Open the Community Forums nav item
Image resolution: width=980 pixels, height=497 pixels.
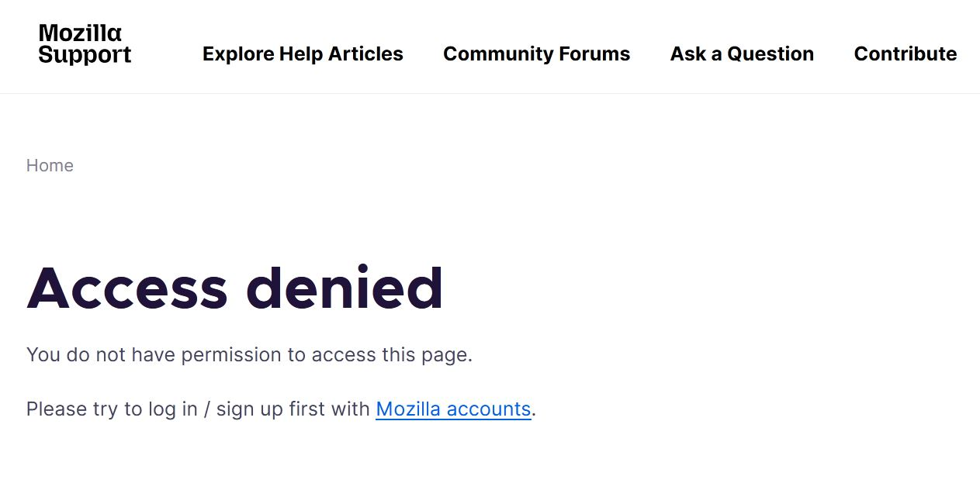tap(536, 53)
